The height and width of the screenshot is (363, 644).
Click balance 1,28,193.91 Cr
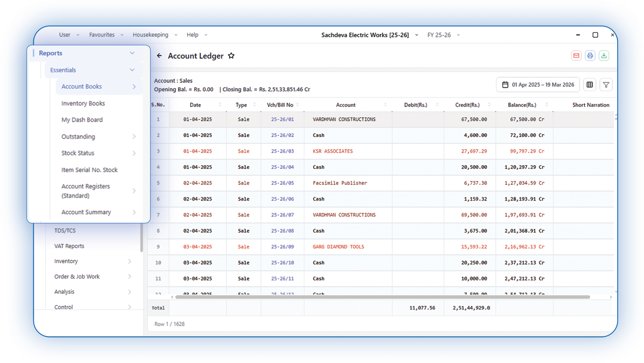[524, 199]
